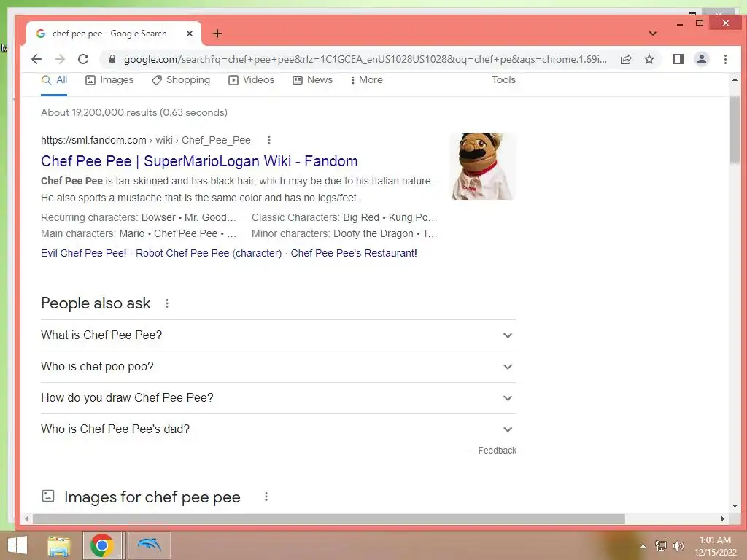Switch to Videos results
Screen dimensions: 747x560
pos(252,80)
